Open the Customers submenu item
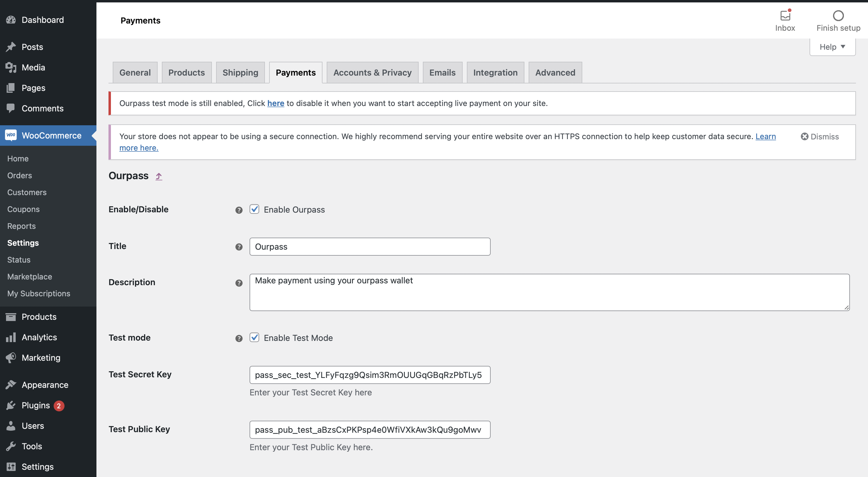Image resolution: width=868 pixels, height=477 pixels. [x=27, y=192]
